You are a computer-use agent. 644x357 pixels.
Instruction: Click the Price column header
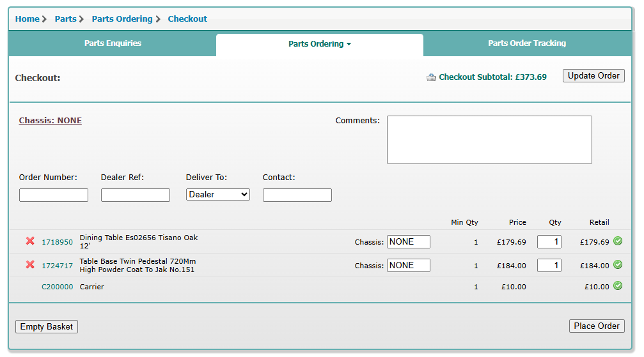click(517, 222)
